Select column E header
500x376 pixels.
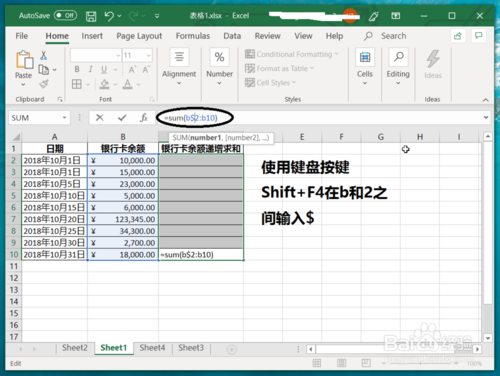click(302, 137)
